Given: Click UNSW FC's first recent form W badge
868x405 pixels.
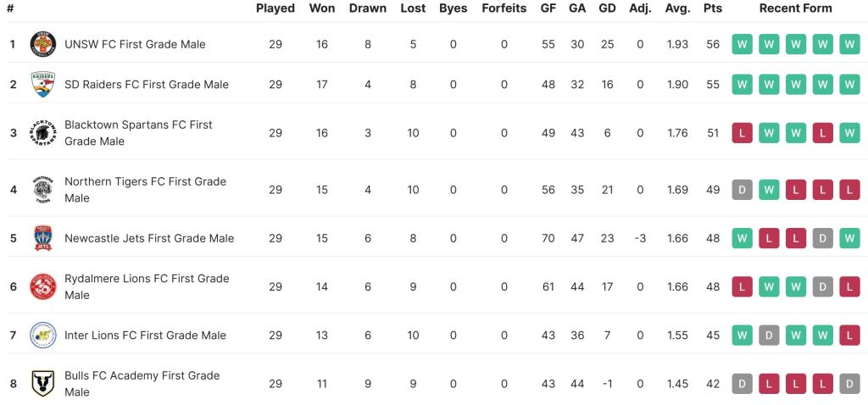Looking at the screenshot, I should click(743, 44).
